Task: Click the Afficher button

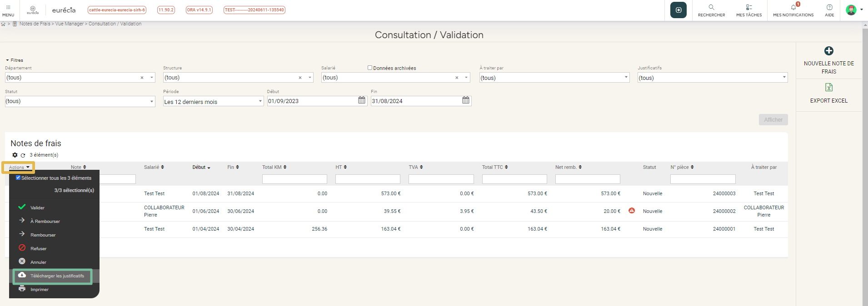Action: pos(773,120)
